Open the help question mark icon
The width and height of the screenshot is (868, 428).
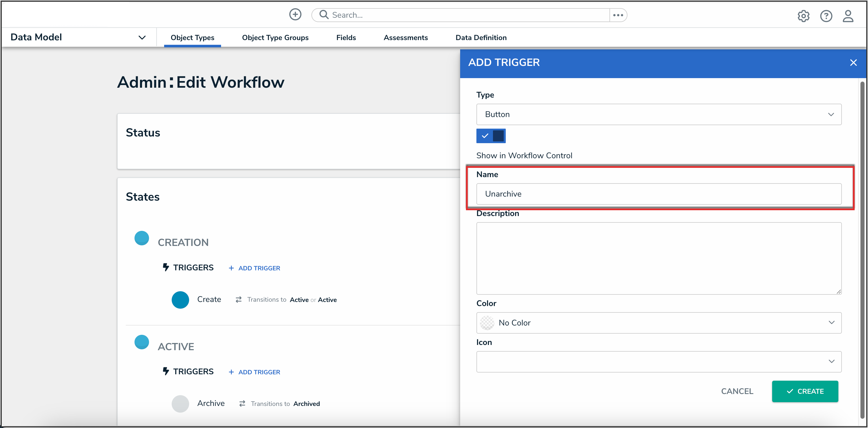826,16
